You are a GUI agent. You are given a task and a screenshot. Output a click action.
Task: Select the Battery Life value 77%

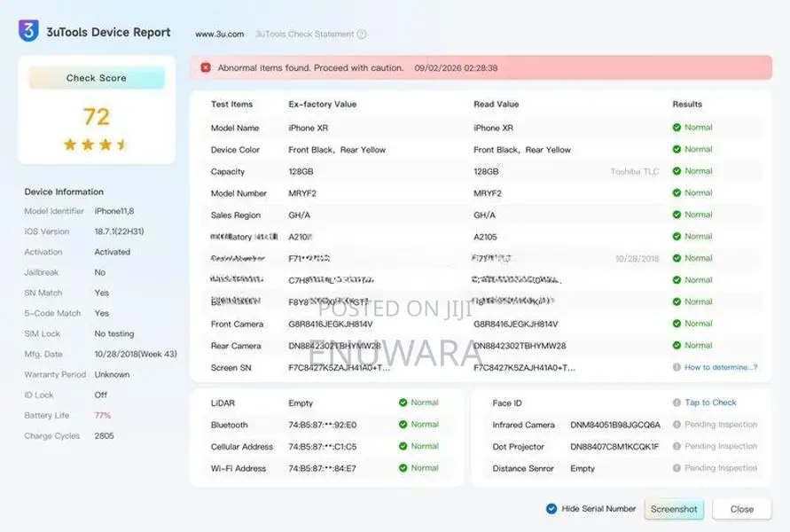click(102, 415)
